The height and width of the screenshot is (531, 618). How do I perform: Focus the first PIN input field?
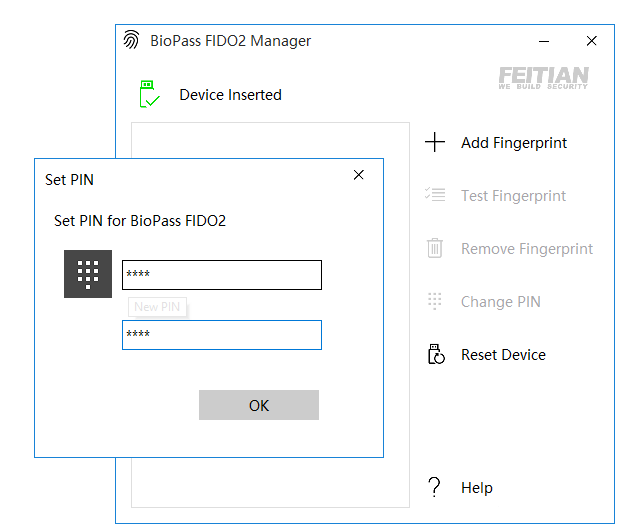click(222, 275)
